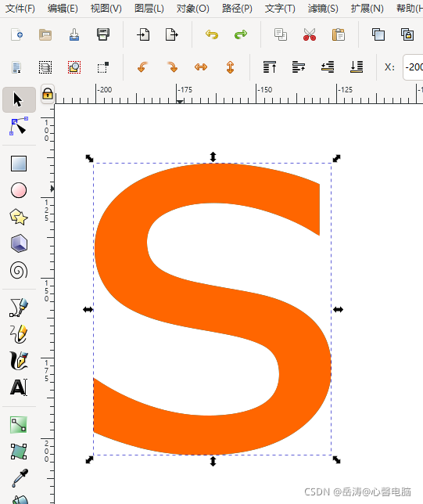Rotate selection 90 degrees counter-clockwise

(x=143, y=67)
